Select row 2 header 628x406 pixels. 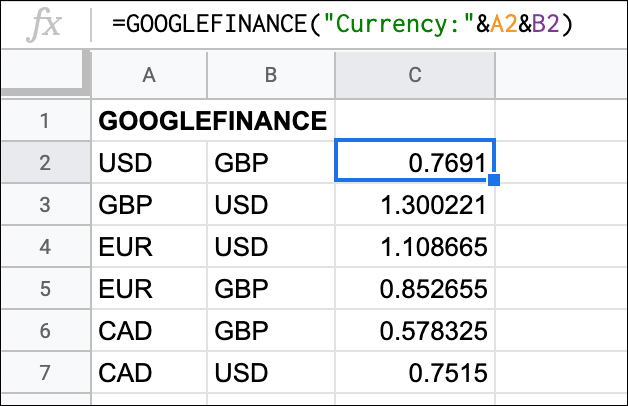pyautogui.click(x=45, y=162)
